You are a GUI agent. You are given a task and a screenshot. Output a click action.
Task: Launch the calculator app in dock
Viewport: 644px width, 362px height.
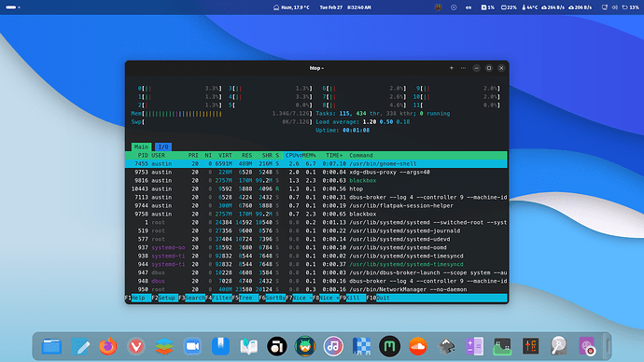[x=474, y=346]
